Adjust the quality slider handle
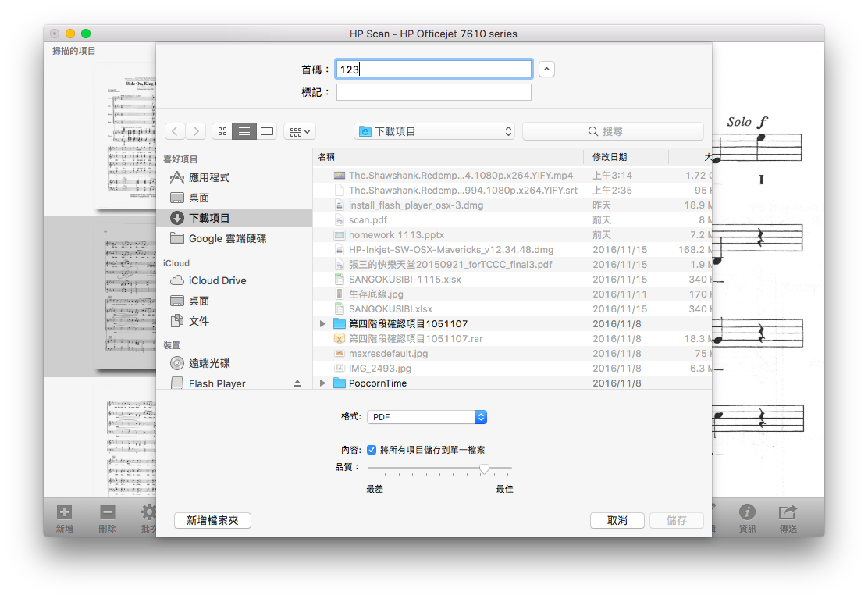The width and height of the screenshot is (868, 599). tap(484, 469)
